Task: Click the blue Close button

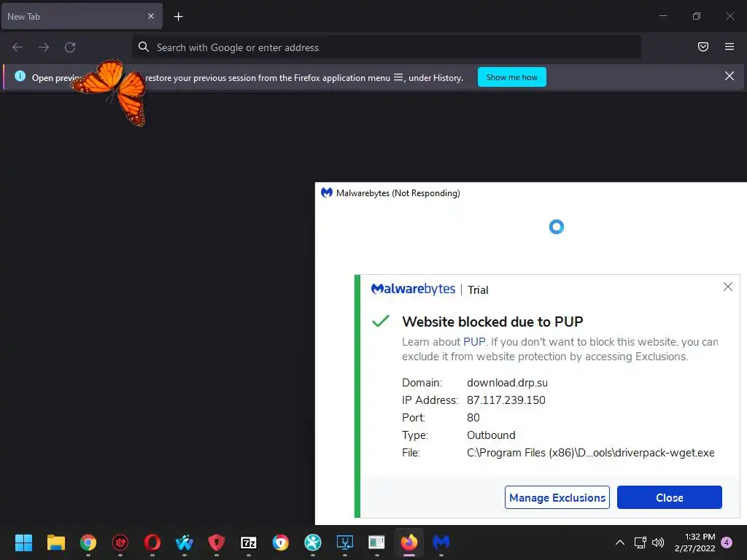Action: (670, 497)
